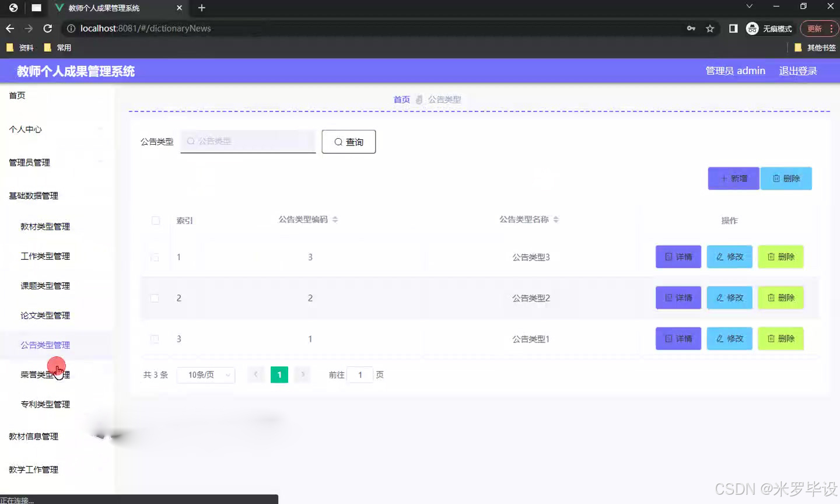
Task: Select 公告类型管理 submenu item
Action: [x=45, y=345]
